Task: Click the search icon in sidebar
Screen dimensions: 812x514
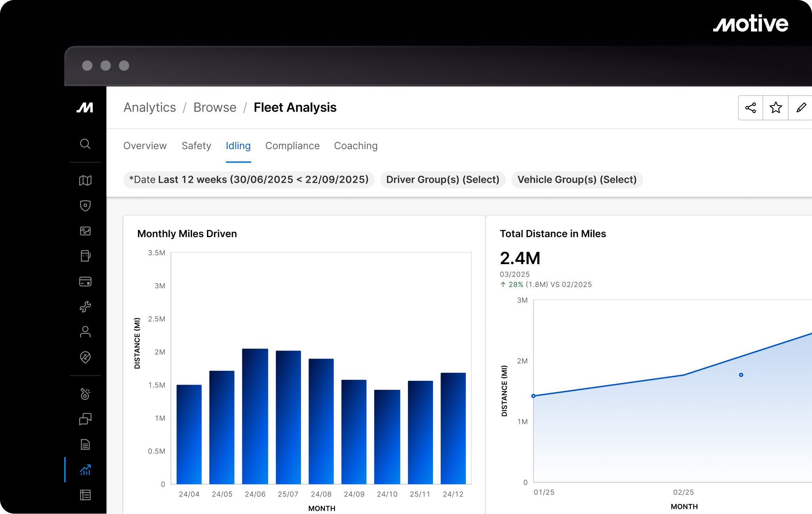Action: click(x=85, y=144)
